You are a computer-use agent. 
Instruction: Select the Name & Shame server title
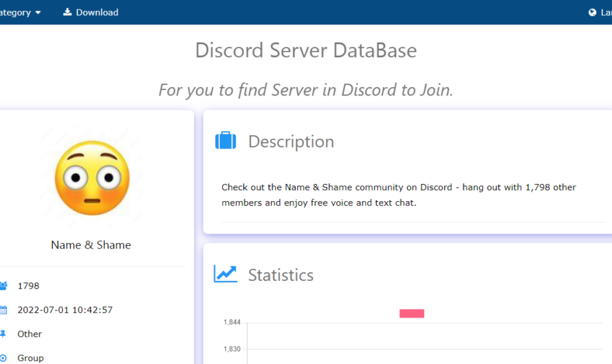(x=91, y=245)
